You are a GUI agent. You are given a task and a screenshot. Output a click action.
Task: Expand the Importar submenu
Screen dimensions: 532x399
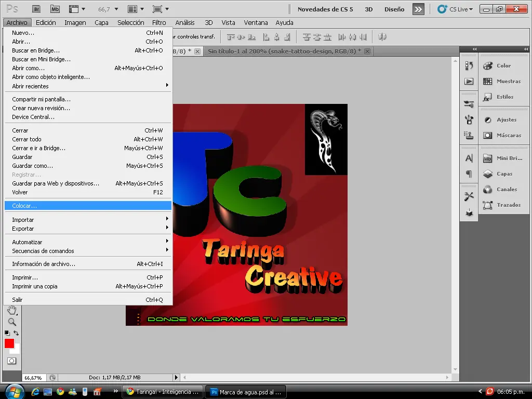tap(88, 220)
